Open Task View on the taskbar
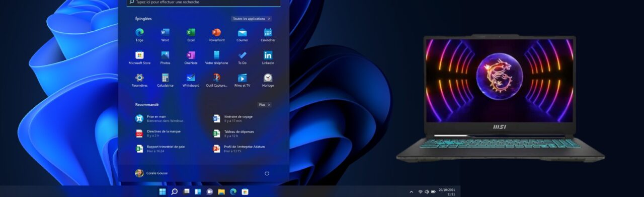Screen dimensions: 644x197 point(186,192)
